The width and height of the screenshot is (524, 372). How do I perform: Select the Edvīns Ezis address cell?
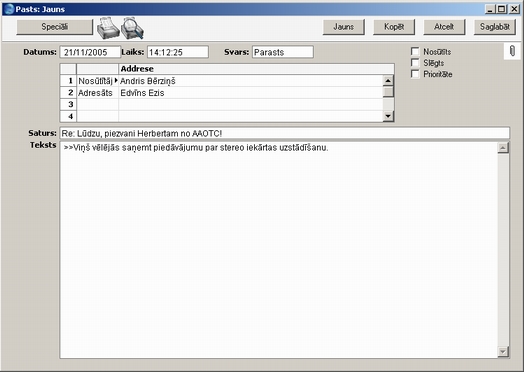point(251,93)
